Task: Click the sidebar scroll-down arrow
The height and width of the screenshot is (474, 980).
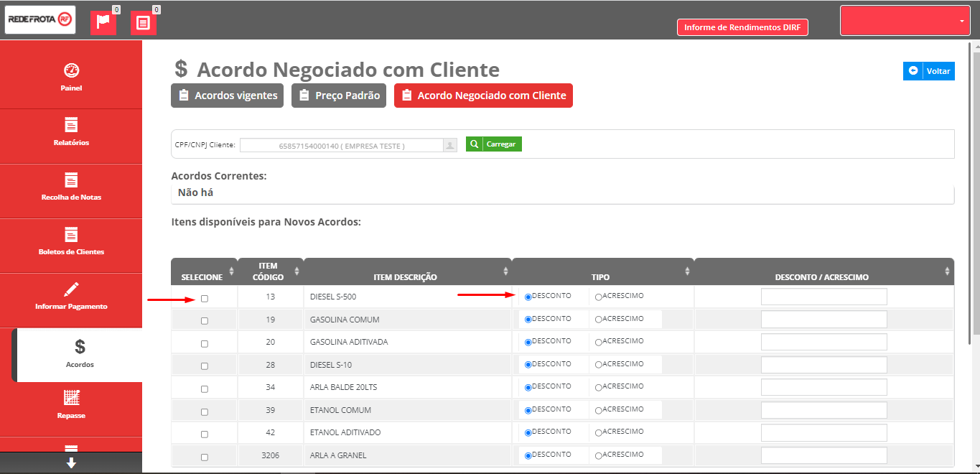Action: pos(71,463)
